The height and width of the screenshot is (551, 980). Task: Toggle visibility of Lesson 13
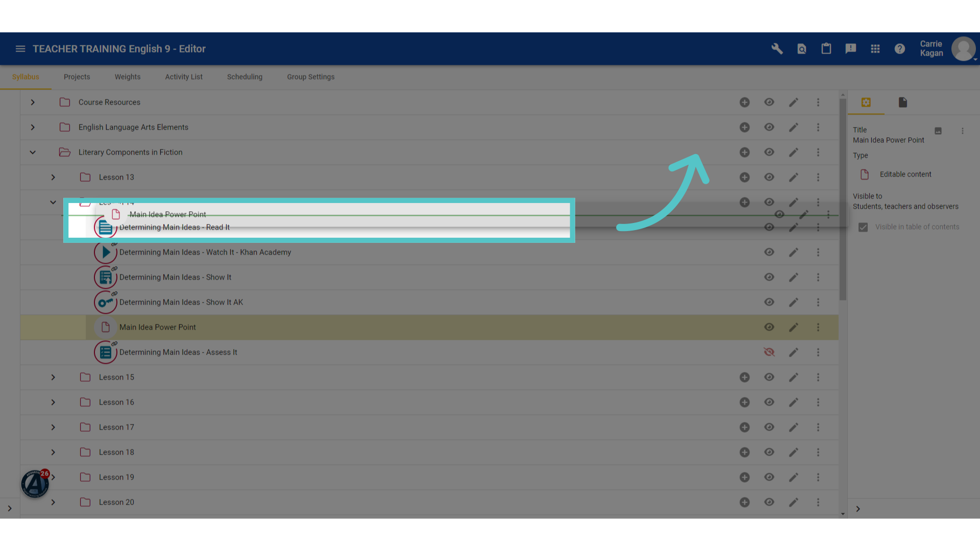click(x=769, y=178)
